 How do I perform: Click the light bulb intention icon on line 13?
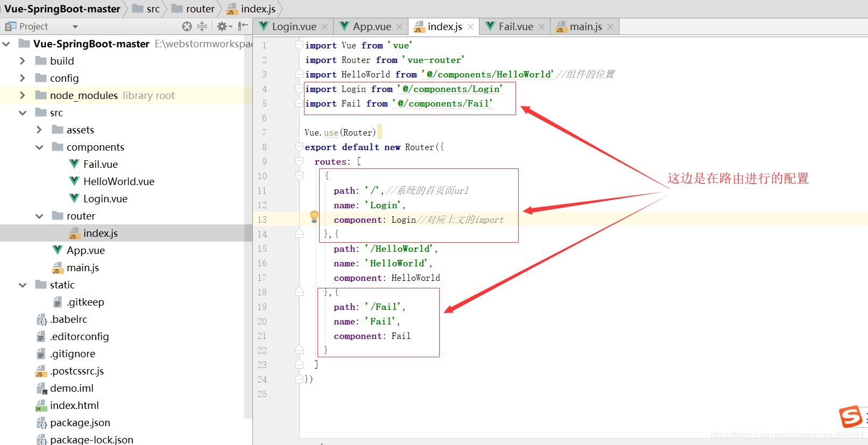tap(314, 217)
